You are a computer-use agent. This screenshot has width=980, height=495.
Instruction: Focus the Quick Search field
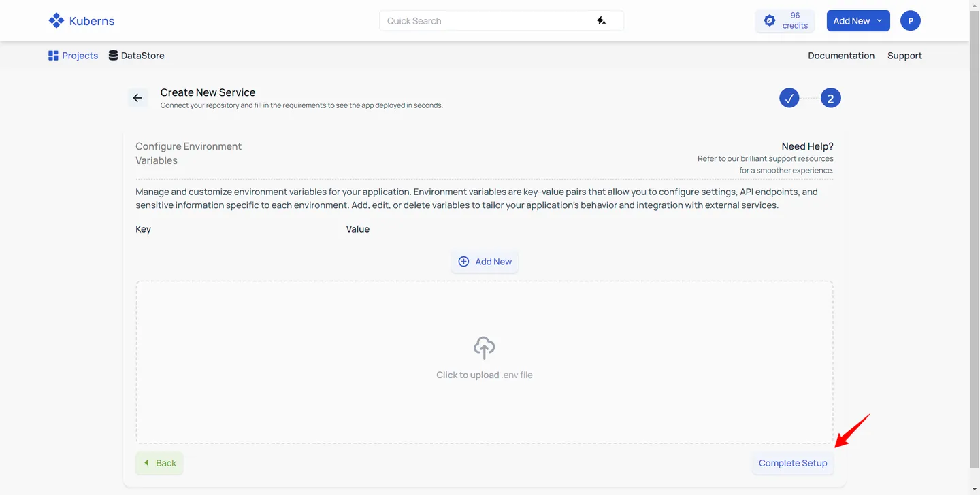502,21
